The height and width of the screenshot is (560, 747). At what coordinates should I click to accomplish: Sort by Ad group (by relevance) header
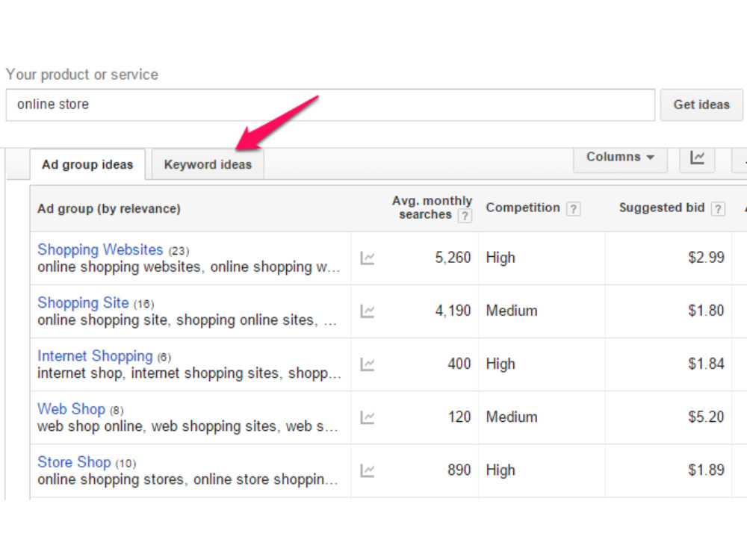click(109, 208)
